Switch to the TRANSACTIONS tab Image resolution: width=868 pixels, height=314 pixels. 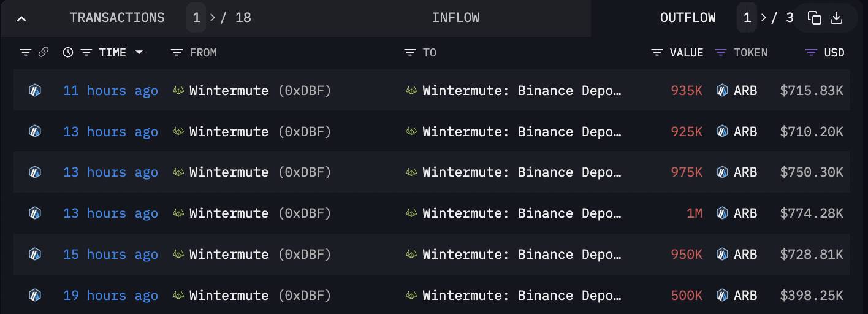pos(117,18)
